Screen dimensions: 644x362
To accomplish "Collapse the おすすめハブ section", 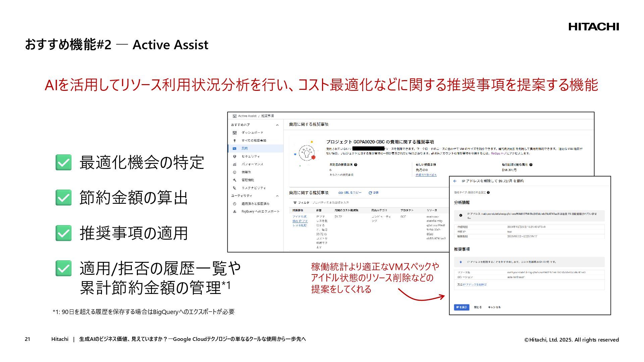I will (277, 125).
